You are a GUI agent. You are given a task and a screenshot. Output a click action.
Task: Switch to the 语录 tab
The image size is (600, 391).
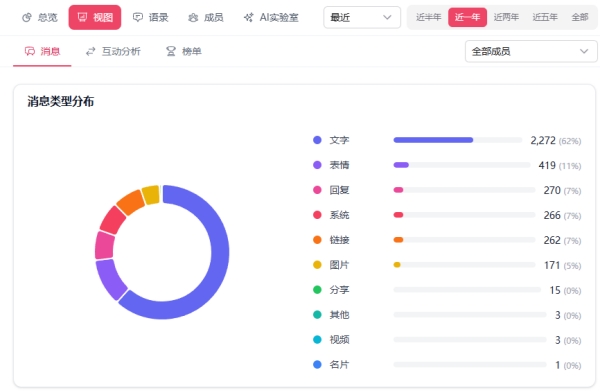click(151, 18)
